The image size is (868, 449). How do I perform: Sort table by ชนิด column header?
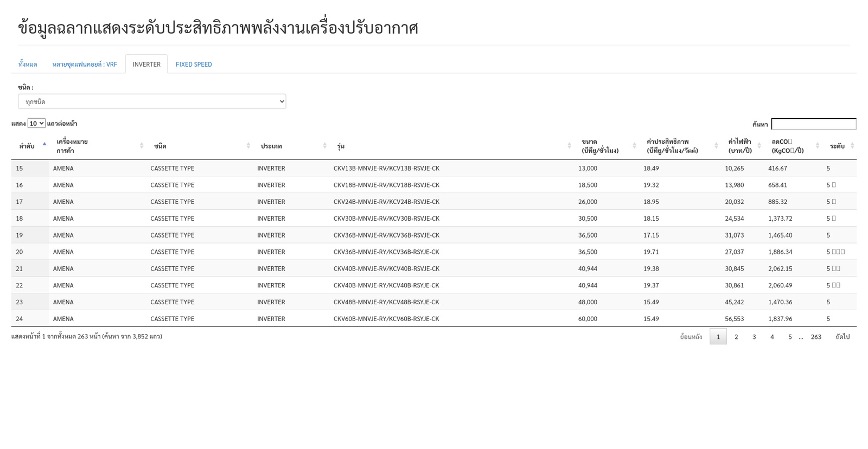(200, 146)
